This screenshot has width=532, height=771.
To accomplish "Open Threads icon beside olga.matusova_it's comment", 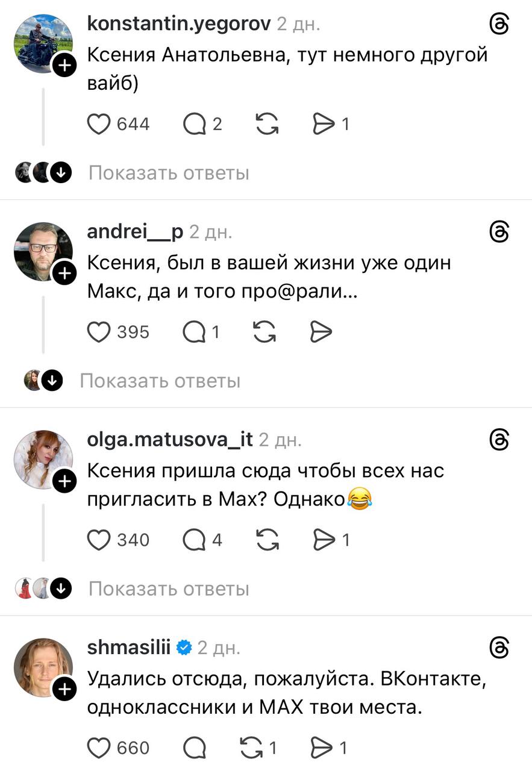I will point(499,440).
